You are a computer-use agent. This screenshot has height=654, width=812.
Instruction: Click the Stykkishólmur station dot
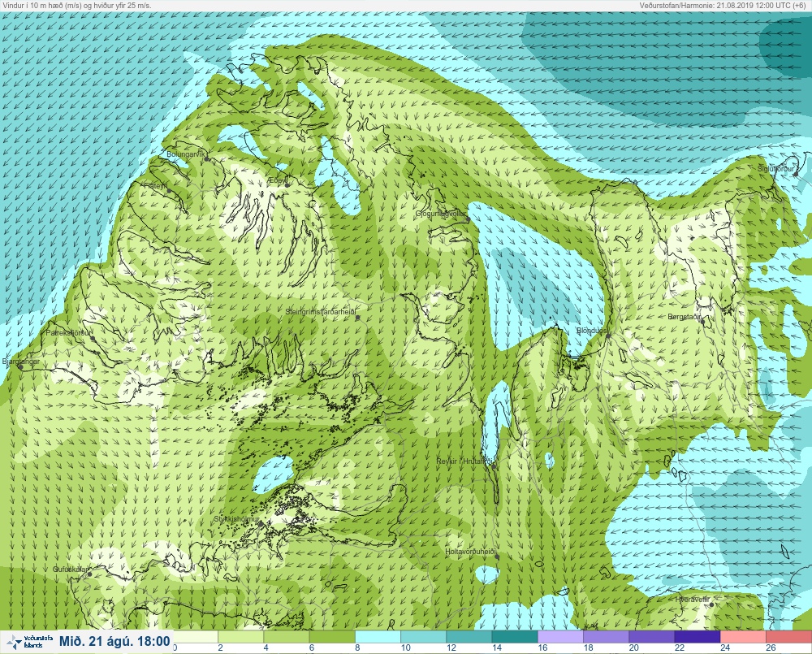click(261, 524)
